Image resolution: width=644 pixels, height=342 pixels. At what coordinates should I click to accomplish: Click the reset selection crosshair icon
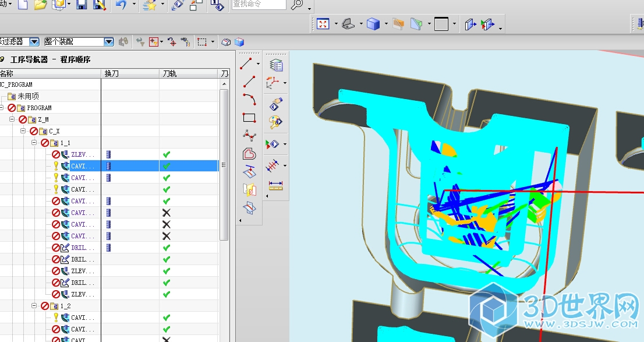[172, 42]
